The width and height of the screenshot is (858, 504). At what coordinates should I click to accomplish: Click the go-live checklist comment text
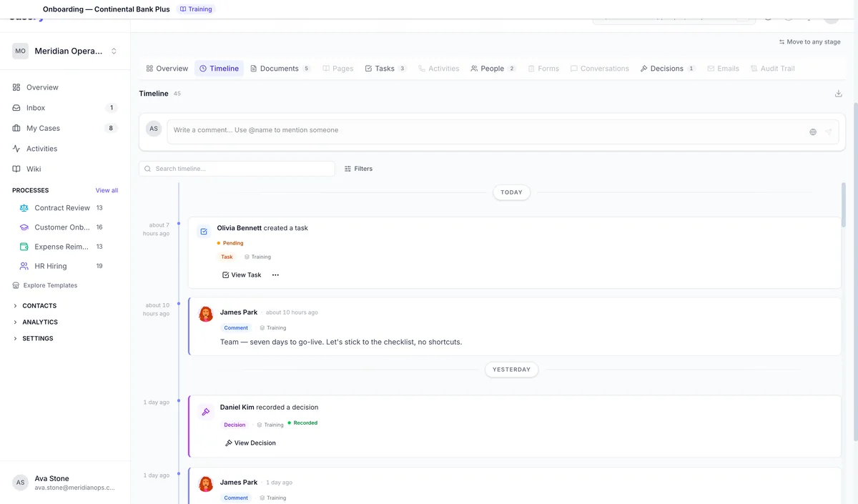pos(341,342)
